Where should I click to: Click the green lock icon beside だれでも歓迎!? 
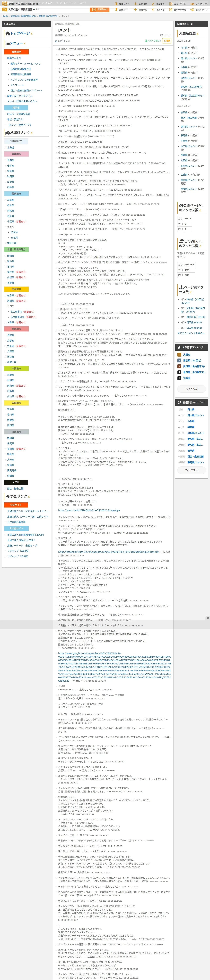coord(146,41)
